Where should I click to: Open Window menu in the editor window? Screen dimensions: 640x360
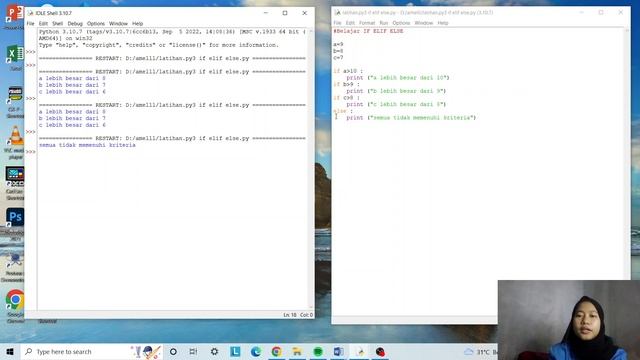(x=424, y=23)
